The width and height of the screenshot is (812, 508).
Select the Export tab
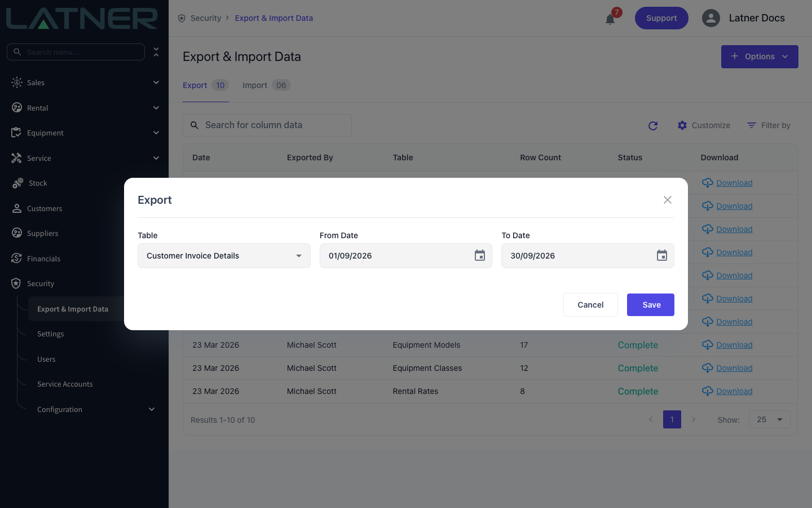[206, 85]
